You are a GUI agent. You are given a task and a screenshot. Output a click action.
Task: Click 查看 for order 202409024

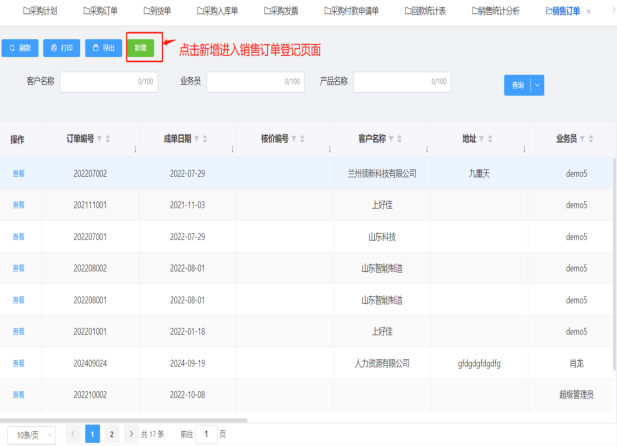pyautogui.click(x=18, y=363)
